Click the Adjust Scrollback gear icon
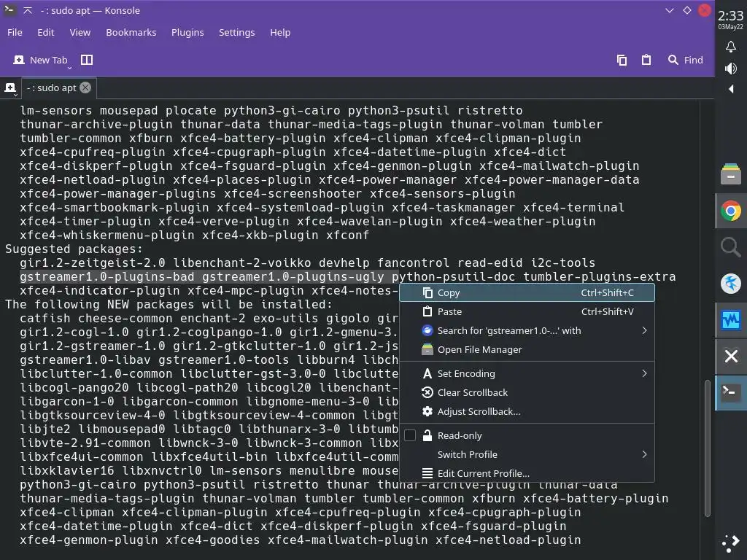 tap(427, 411)
